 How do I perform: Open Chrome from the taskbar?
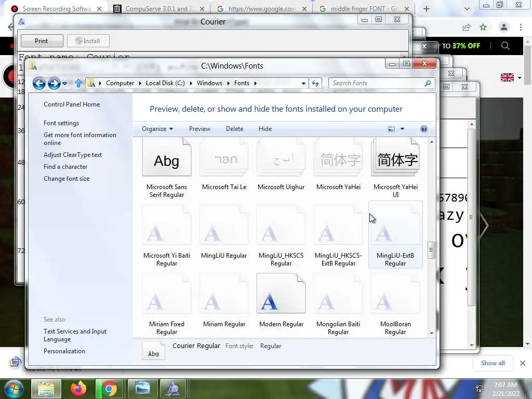pos(109,389)
